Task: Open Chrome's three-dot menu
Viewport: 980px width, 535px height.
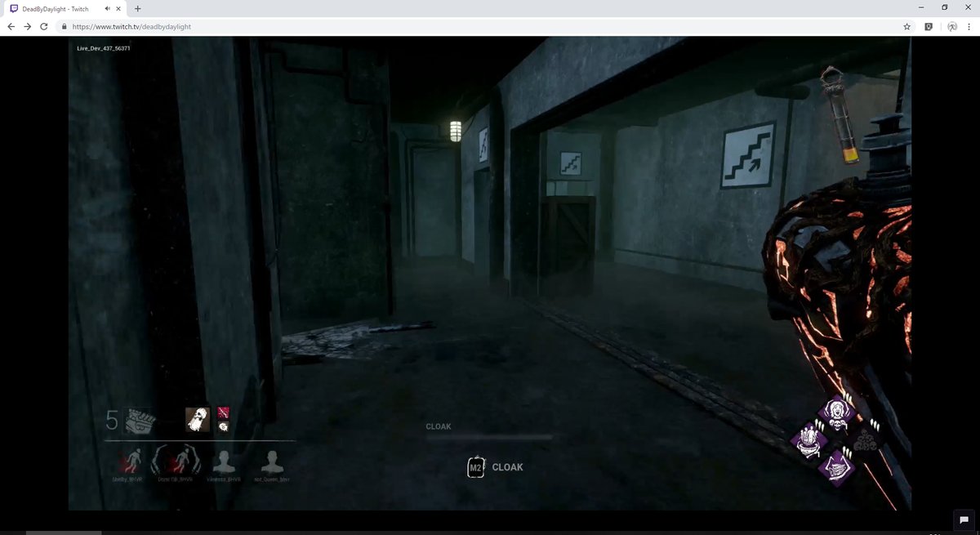Action: pos(970,26)
